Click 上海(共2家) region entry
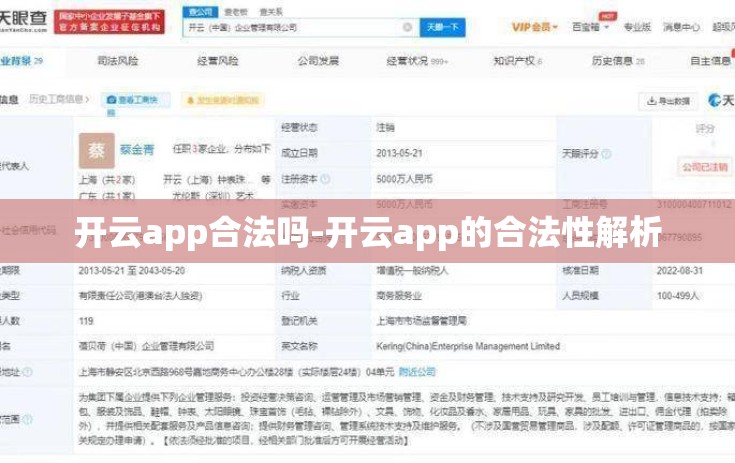 pos(107,179)
